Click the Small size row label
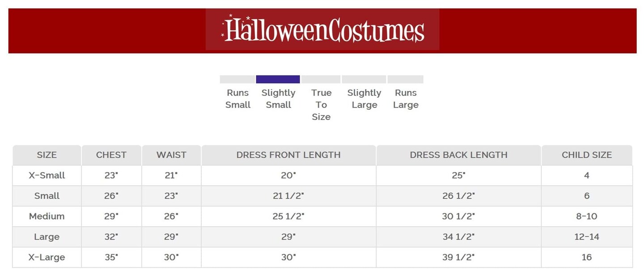 [47, 196]
